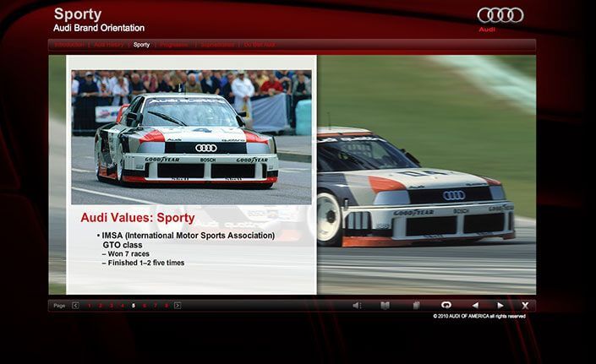Select current page 5
Viewport: 596px width, 364px height.
click(x=134, y=306)
